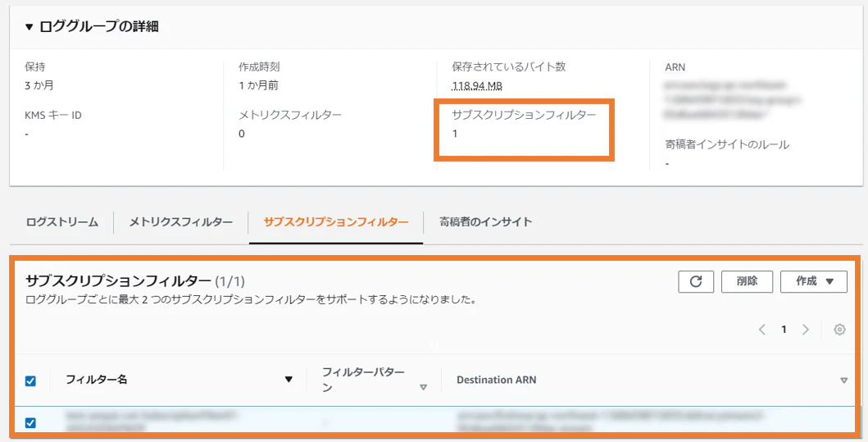Open the 作成 dropdown button

(x=814, y=281)
